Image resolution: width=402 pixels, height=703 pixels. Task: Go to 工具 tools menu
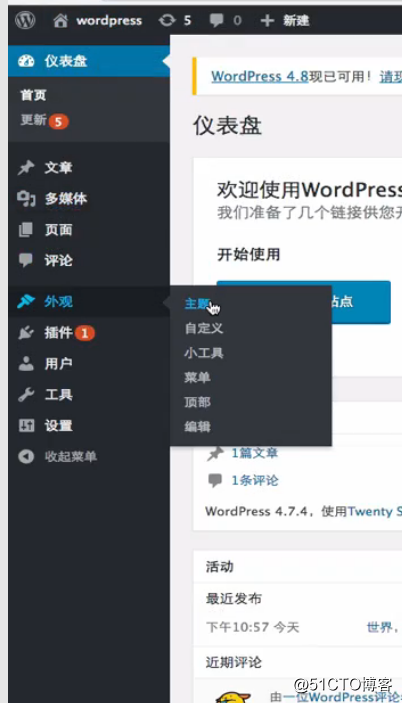coord(58,395)
